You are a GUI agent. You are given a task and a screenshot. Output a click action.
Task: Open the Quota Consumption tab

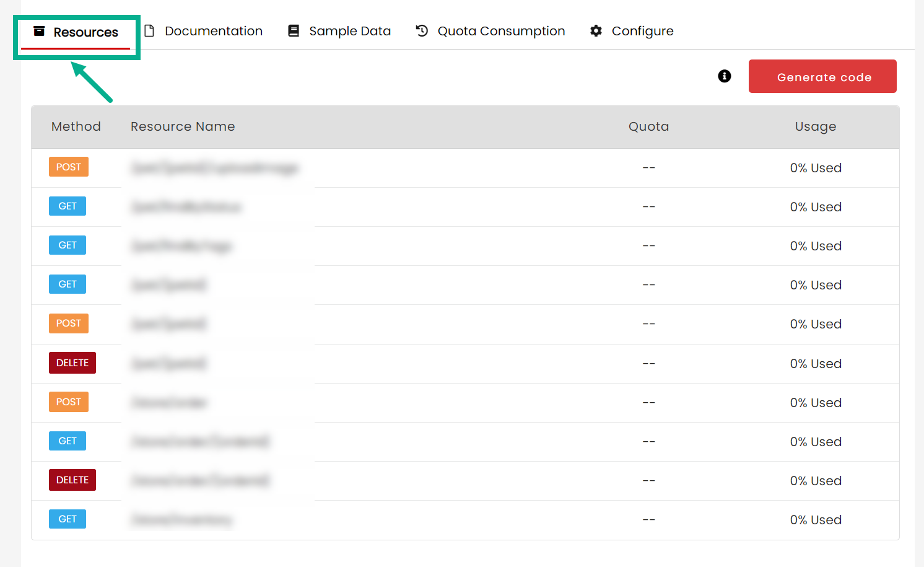(x=500, y=31)
